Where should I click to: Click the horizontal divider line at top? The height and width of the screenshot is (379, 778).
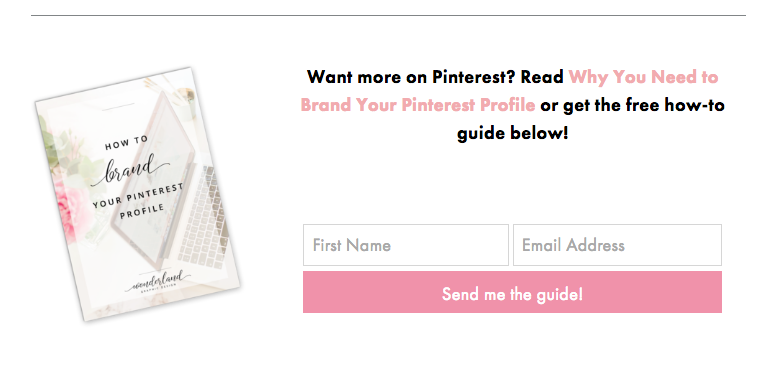tap(389, 15)
